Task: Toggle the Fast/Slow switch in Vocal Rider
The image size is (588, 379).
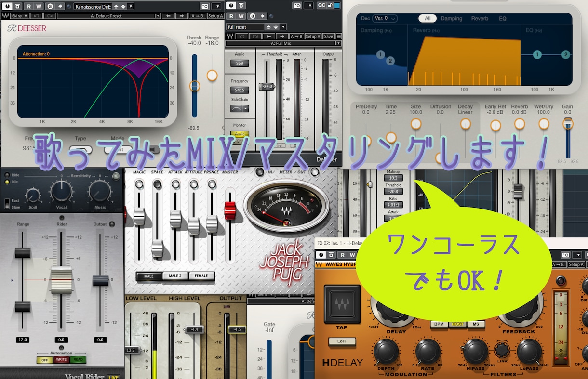Action: pos(7,203)
